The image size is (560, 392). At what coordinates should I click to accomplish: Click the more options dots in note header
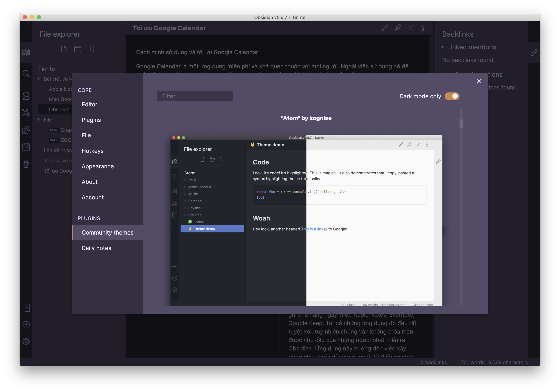coord(423,28)
